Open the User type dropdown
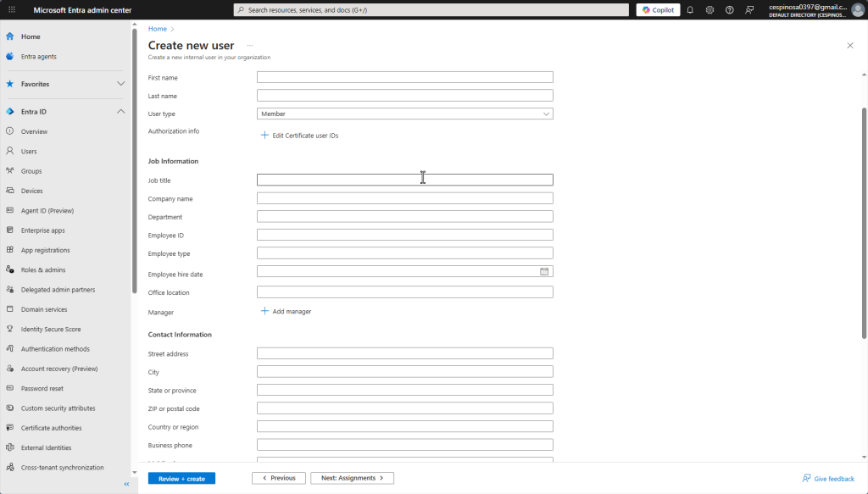 pyautogui.click(x=404, y=114)
